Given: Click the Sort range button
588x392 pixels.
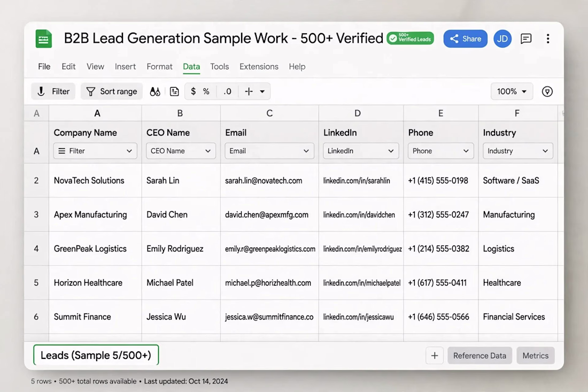Looking at the screenshot, I should [112, 91].
